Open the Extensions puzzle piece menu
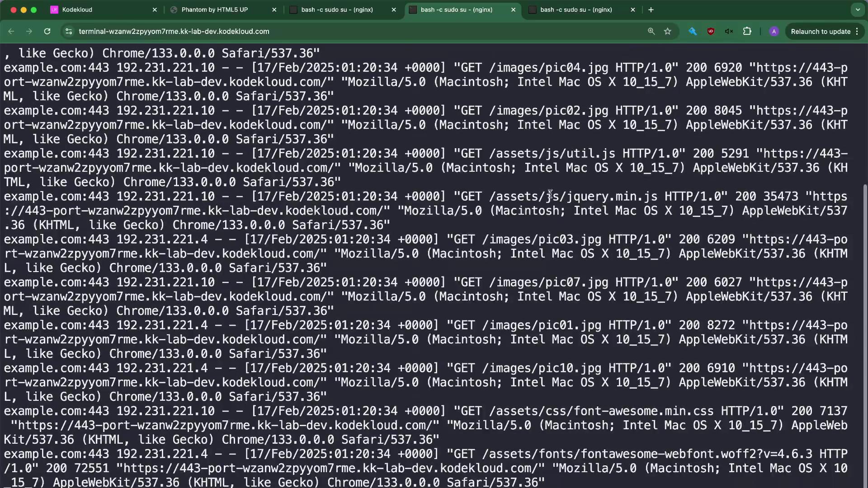This screenshot has width=868, height=488. pos(747,31)
